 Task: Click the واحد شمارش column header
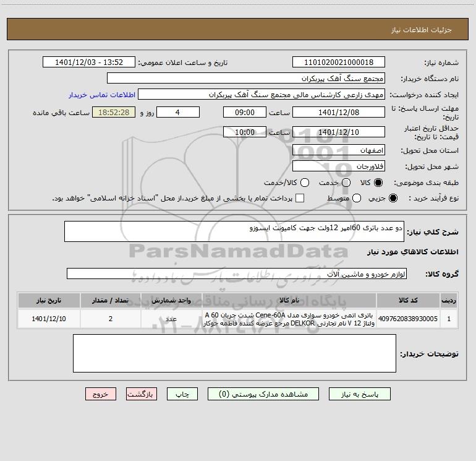tap(171, 300)
